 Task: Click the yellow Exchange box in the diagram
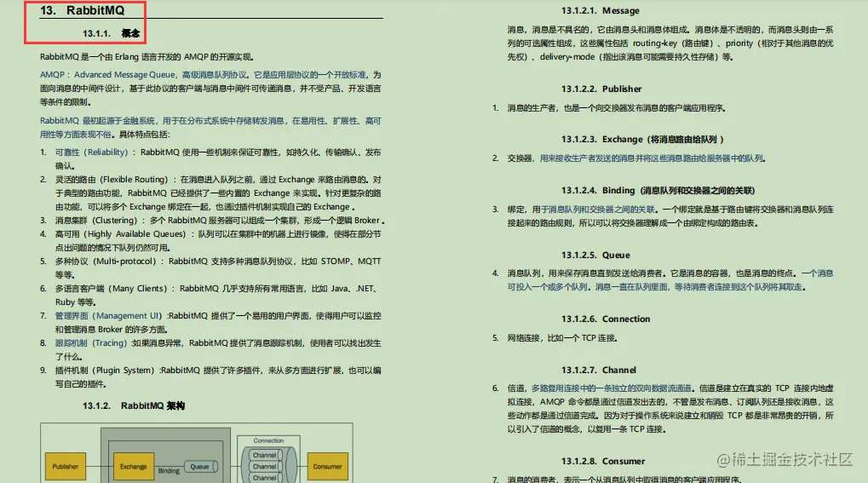pyautogui.click(x=134, y=466)
